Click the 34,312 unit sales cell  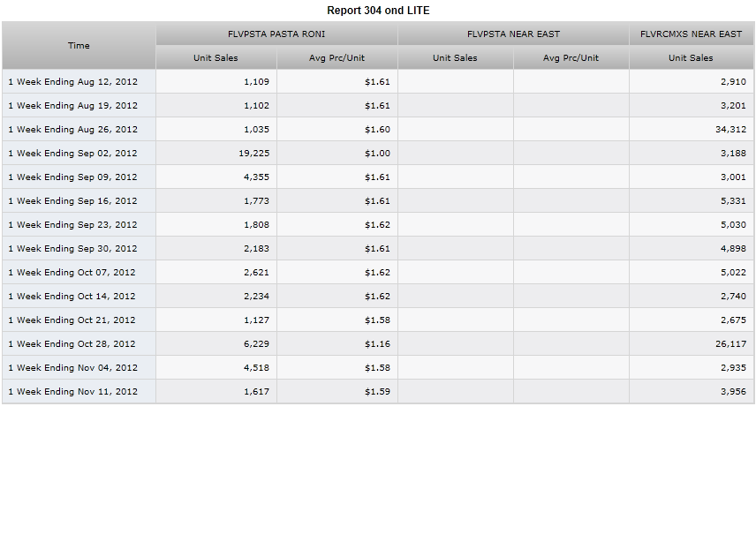pos(692,129)
